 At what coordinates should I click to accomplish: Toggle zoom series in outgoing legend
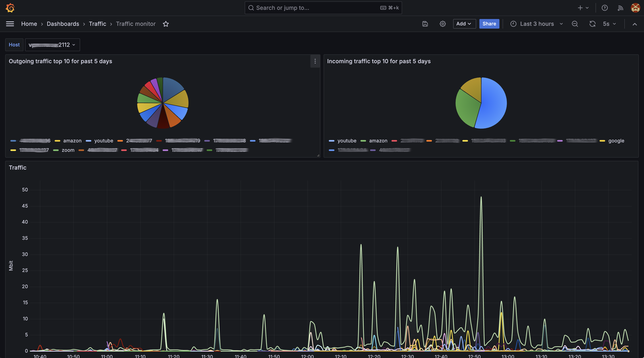pyautogui.click(x=68, y=150)
